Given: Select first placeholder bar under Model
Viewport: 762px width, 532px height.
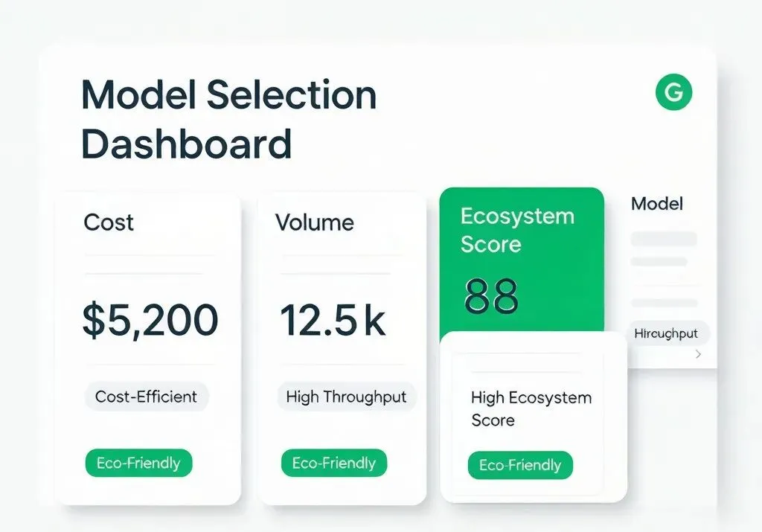Looking at the screenshot, I should point(664,239).
